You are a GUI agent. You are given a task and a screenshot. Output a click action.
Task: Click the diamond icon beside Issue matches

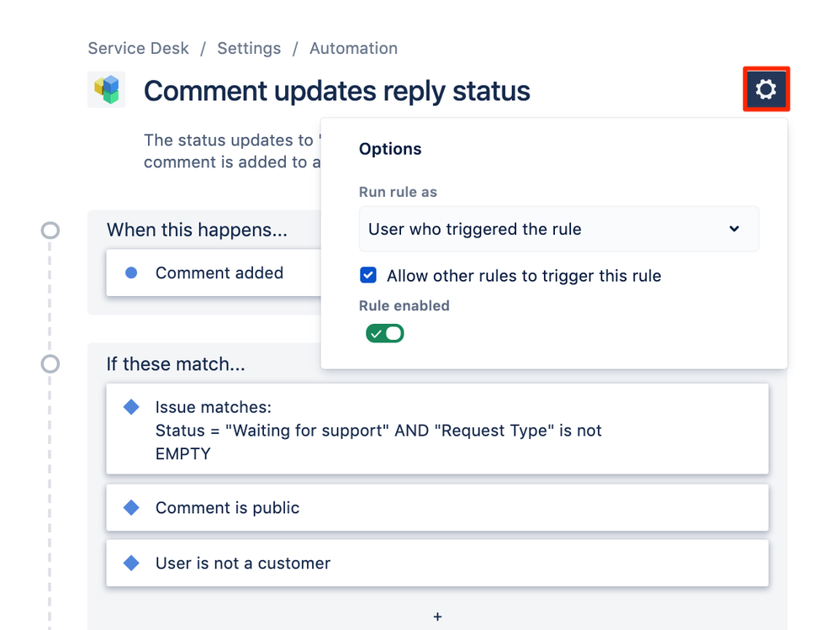(x=131, y=406)
